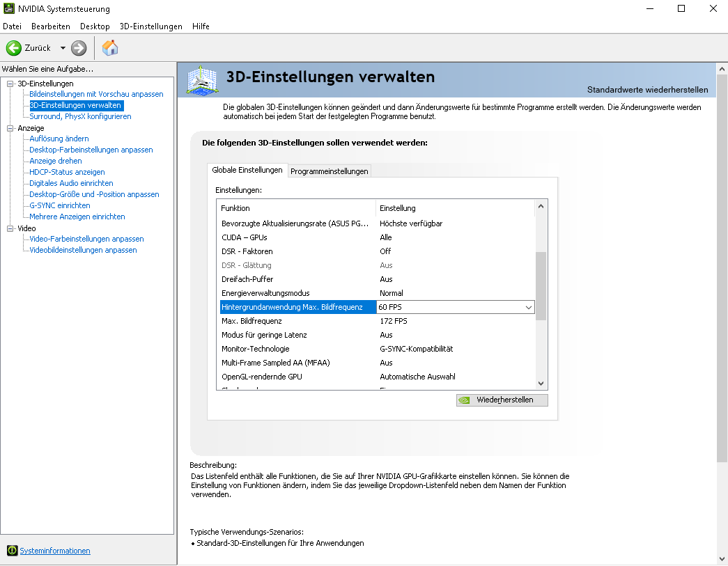Image resolution: width=728 pixels, height=566 pixels.
Task: Select the Max. Bildfrequenz row
Action: pyautogui.click(x=377, y=321)
